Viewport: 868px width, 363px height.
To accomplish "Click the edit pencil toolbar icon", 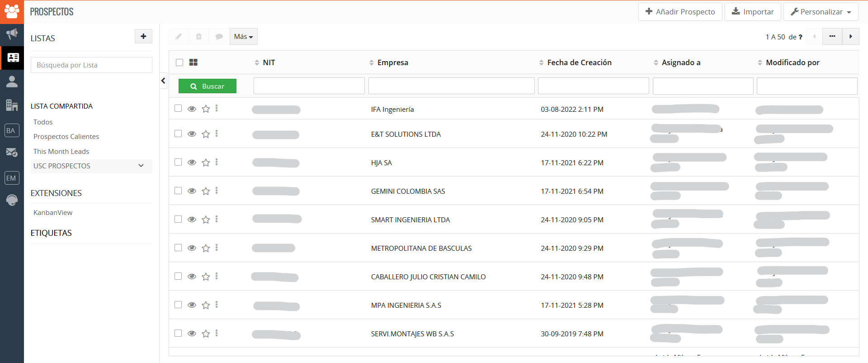I will tap(179, 37).
